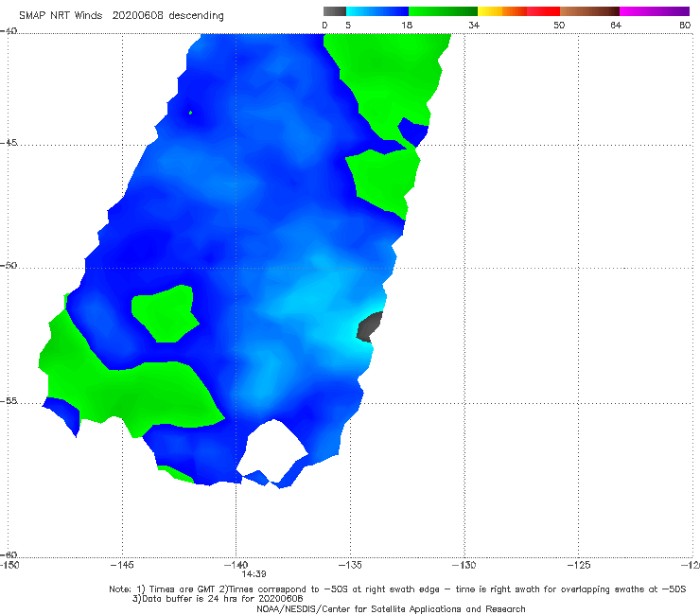This screenshot has height=615, width=700.
Task: Pick the yellow segment of the color scale
Action: pyautogui.click(x=490, y=11)
